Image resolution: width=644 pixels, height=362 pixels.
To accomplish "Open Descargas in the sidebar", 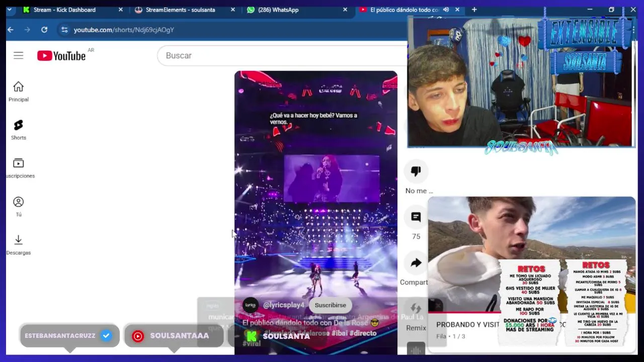I will pos(19,245).
